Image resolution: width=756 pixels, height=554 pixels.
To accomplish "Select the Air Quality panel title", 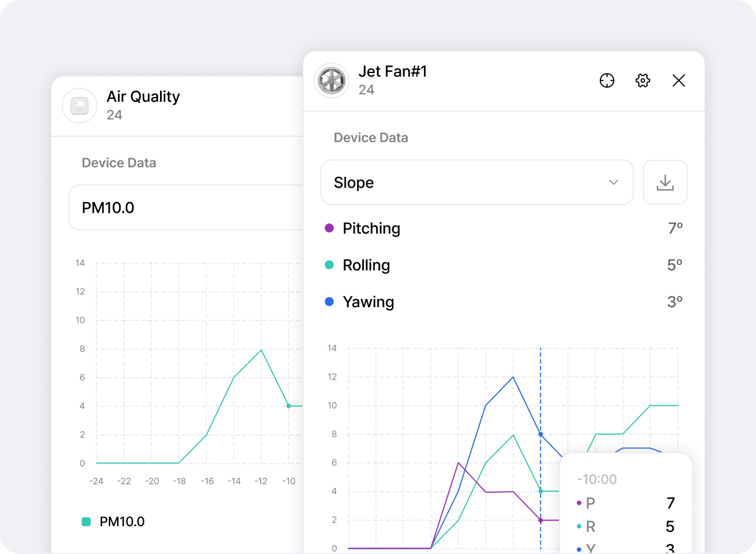I will [143, 97].
